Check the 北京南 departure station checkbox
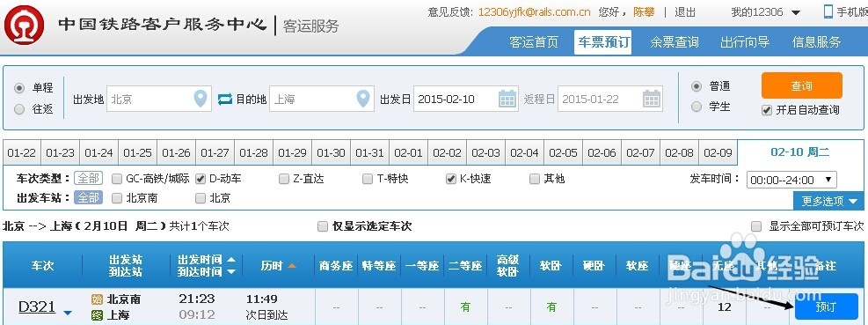Image resolution: width=868 pixels, height=325 pixels. (117, 198)
